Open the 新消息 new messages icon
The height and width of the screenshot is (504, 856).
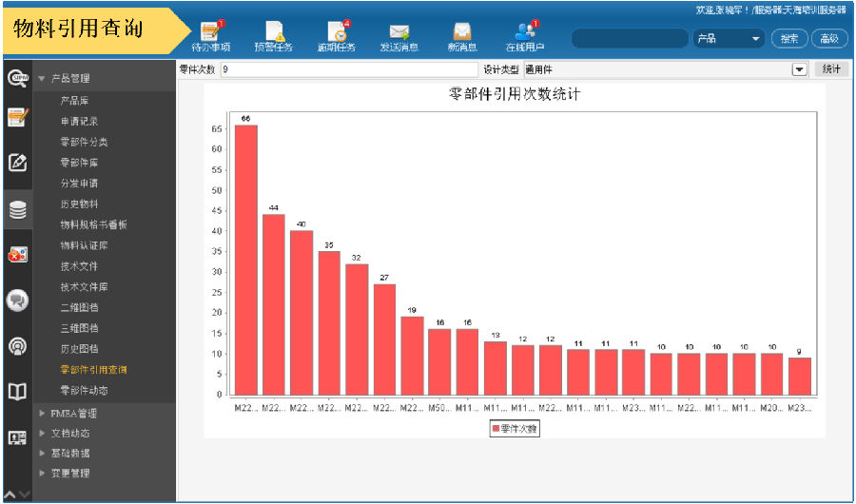tap(462, 35)
